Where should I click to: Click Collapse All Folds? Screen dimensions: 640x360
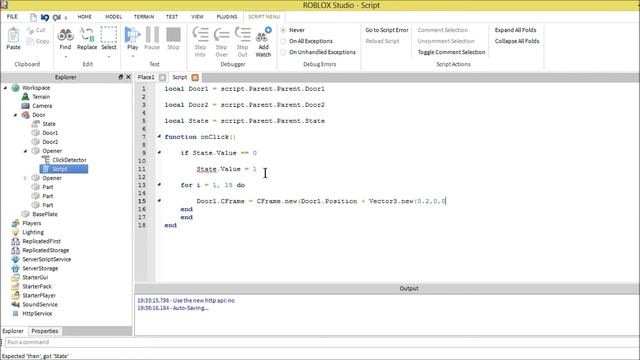coord(517,41)
